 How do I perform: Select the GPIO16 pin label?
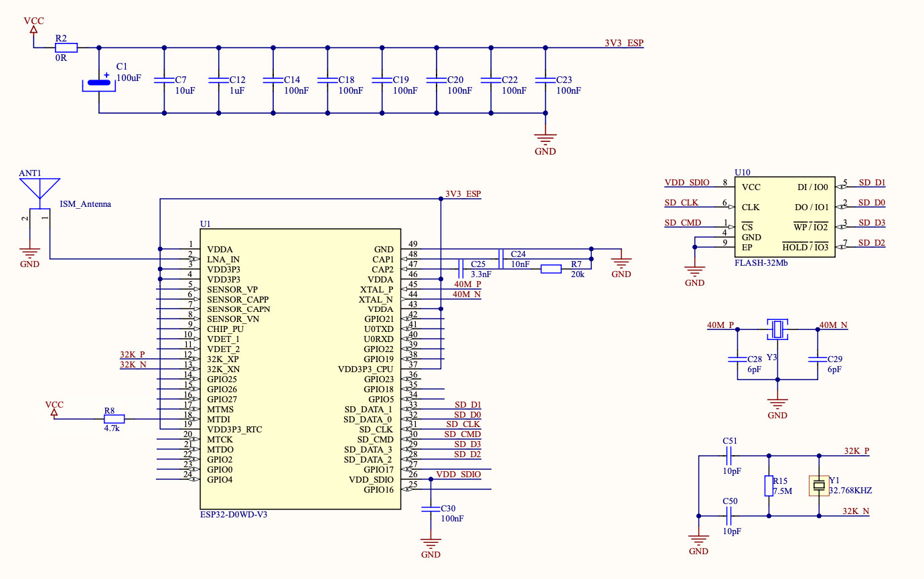(378, 489)
